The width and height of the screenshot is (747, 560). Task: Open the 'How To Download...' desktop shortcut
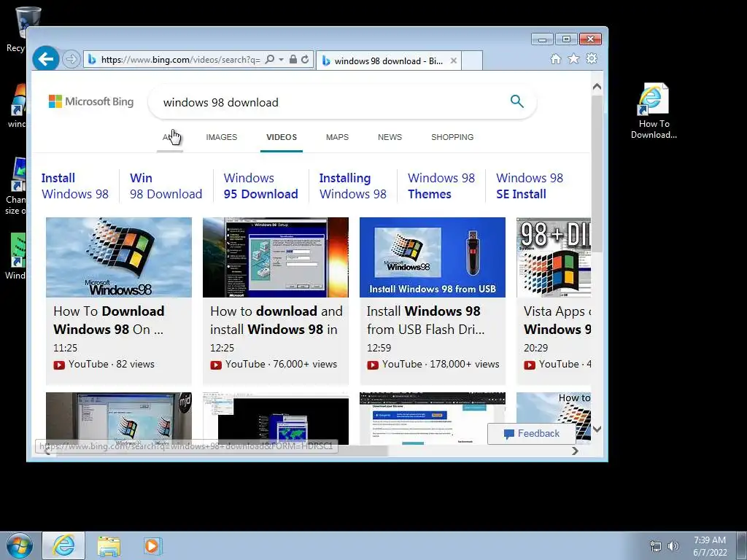pyautogui.click(x=654, y=111)
